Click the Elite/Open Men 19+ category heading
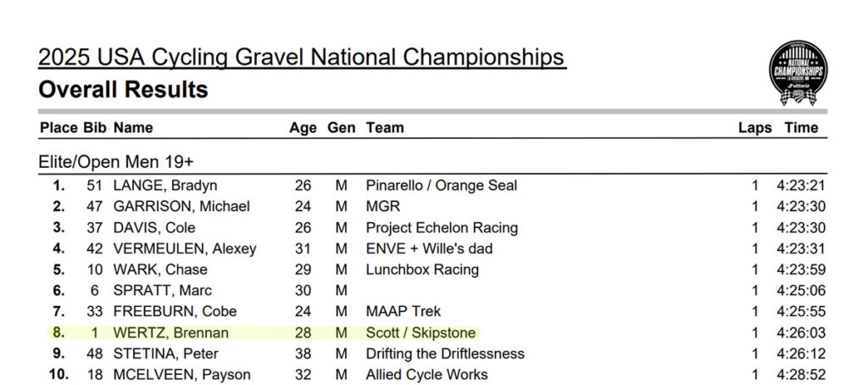Screen dimensions: 868x385 116,162
